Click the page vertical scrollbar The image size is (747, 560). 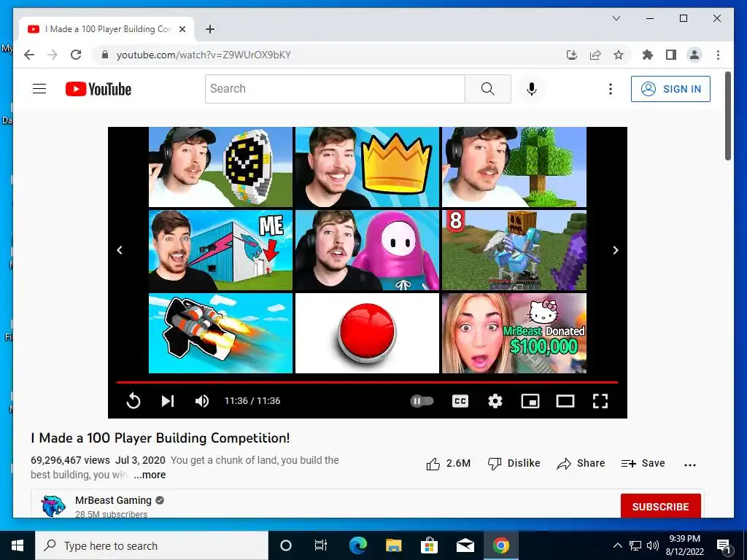(x=727, y=116)
